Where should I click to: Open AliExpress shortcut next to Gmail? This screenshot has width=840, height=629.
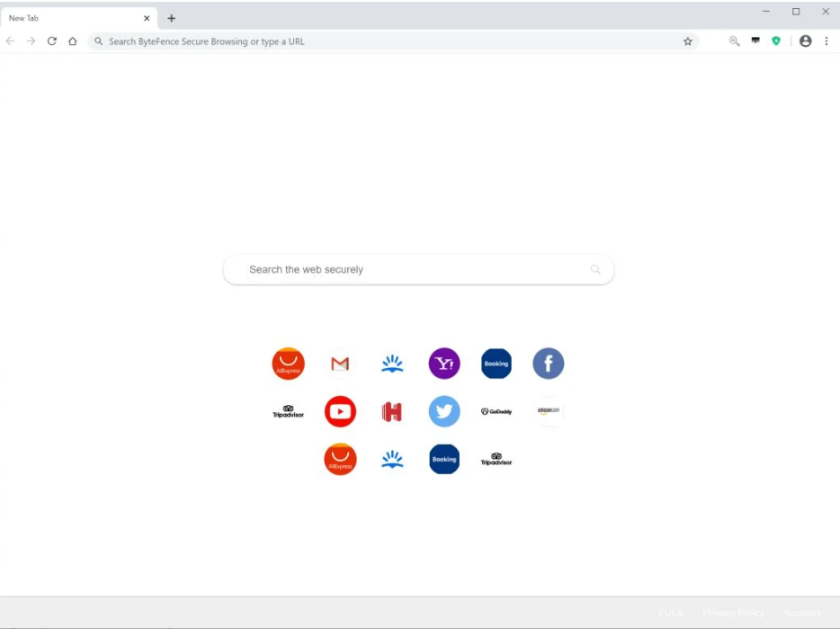pyautogui.click(x=288, y=364)
